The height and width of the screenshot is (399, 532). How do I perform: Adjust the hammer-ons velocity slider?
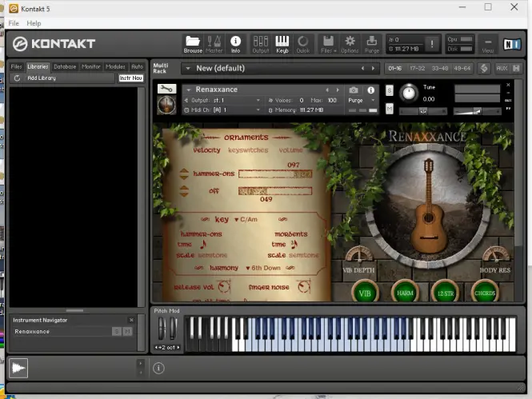(x=275, y=174)
